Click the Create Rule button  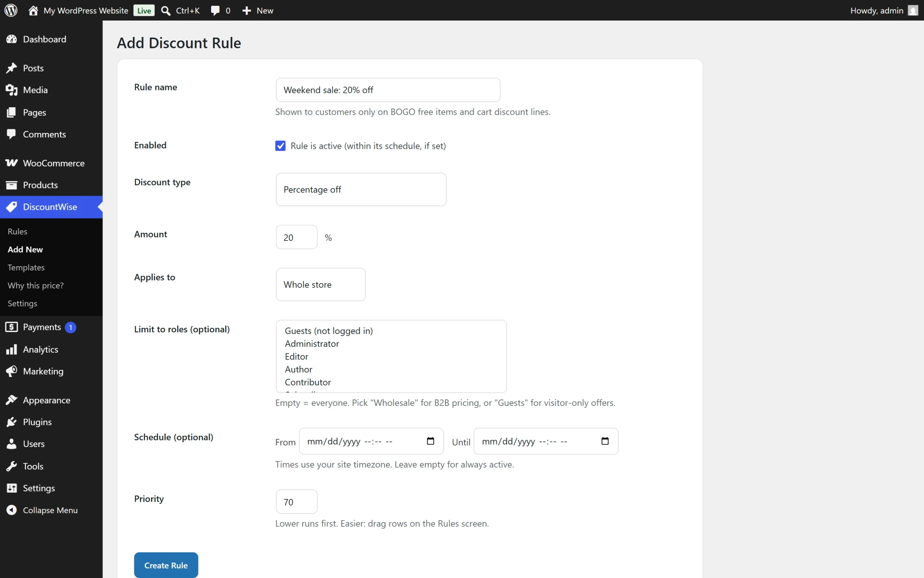(x=166, y=565)
